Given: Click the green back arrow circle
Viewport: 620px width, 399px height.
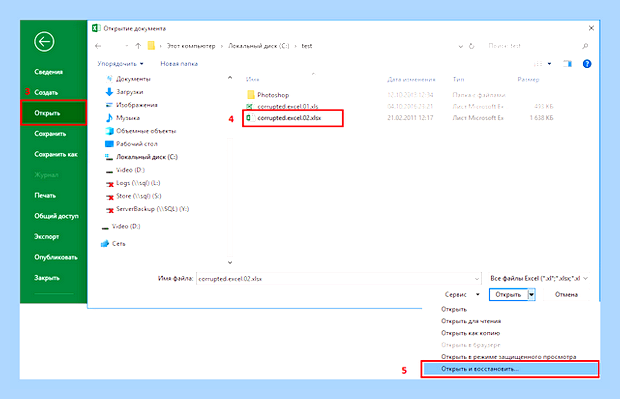Looking at the screenshot, I should pos(44,42).
